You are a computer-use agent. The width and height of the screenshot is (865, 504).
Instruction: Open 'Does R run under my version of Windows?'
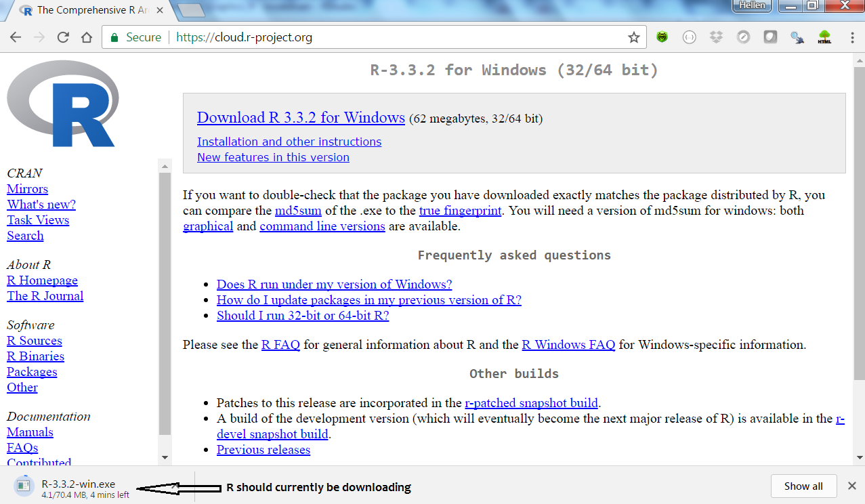(x=334, y=285)
